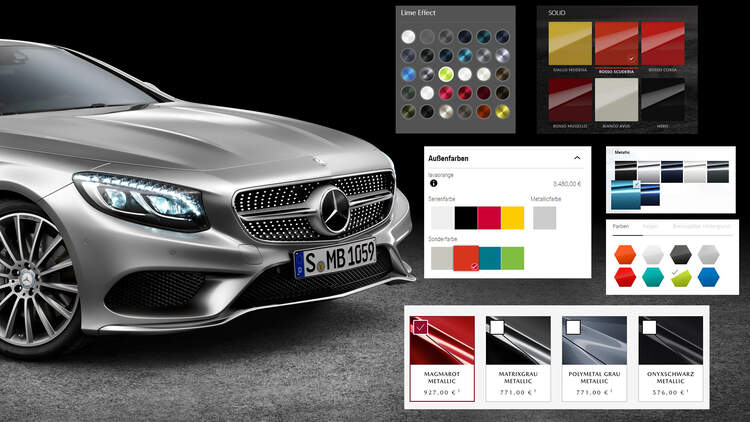Click the info icon under lavaorange
Screen dimensions: 750x422
(x=433, y=183)
